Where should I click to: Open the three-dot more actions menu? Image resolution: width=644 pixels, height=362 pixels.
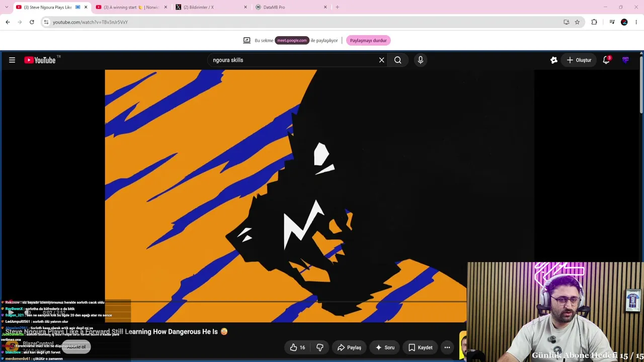click(x=447, y=347)
